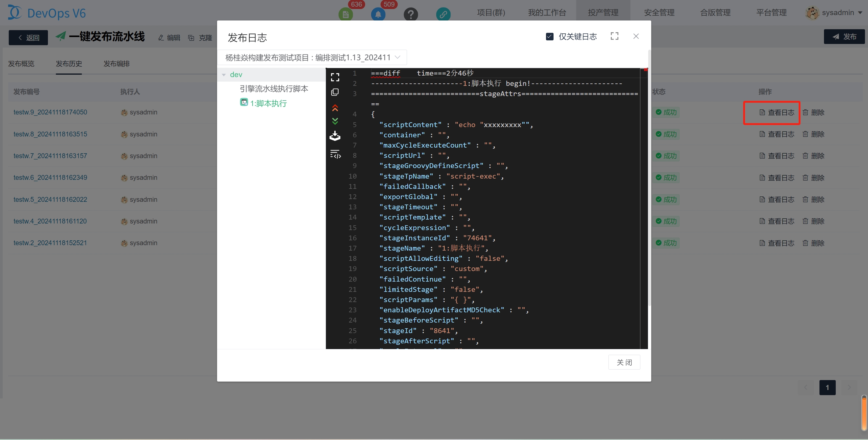
Task: Jump to log top with red up arrows
Action: (335, 108)
